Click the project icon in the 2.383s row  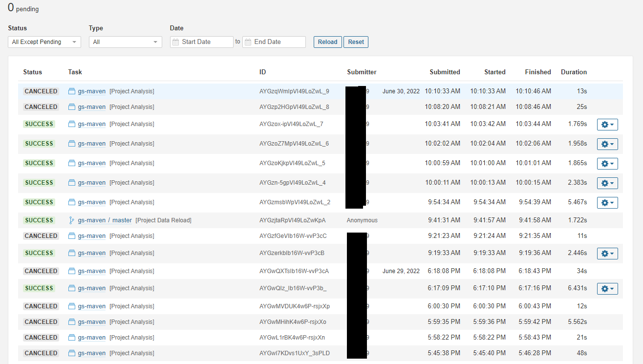72,183
